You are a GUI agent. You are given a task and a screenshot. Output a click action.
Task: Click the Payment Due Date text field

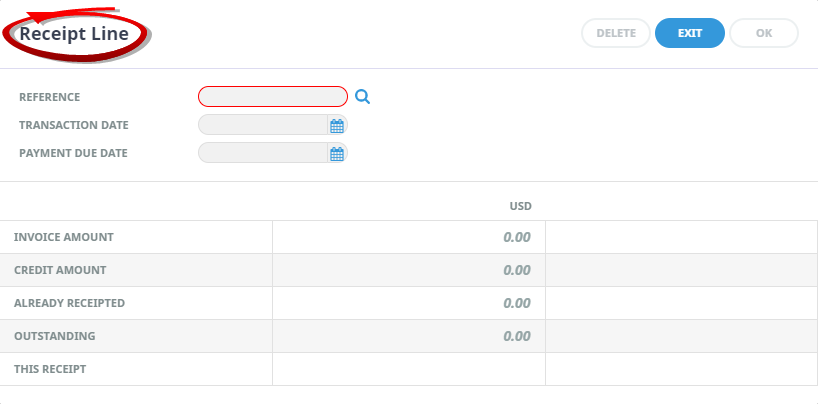point(263,153)
